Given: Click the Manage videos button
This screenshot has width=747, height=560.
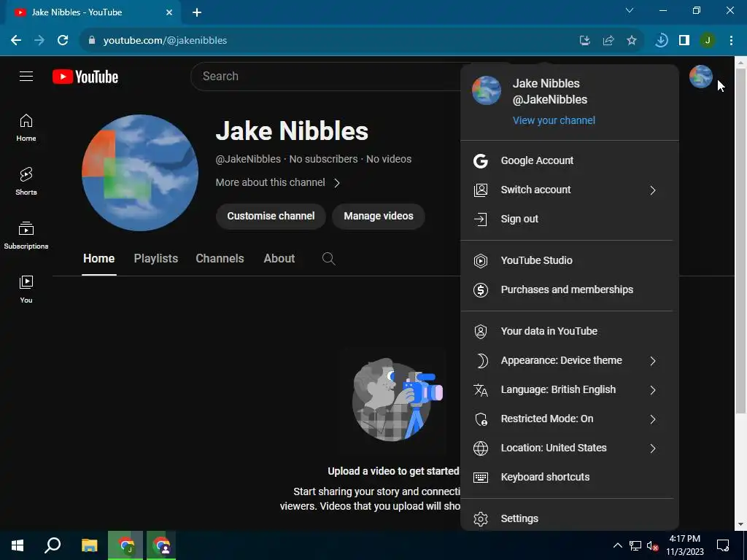Looking at the screenshot, I should [379, 216].
